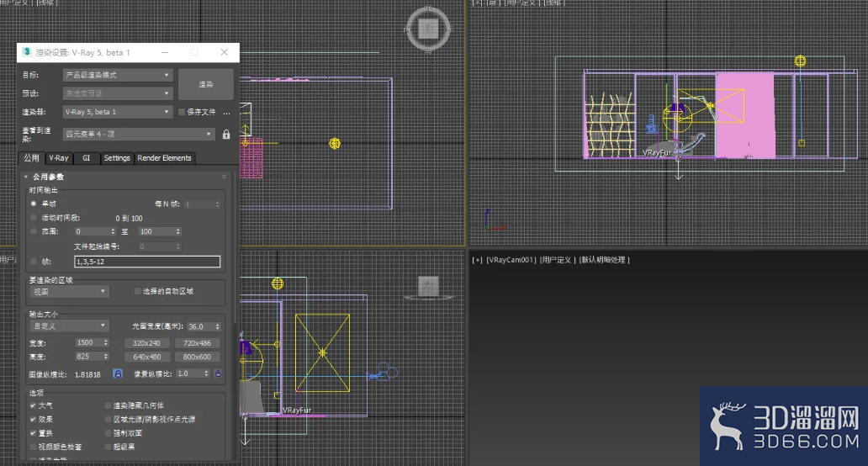Enable 区域光源/阴影视作点光源 checkbox

(x=108, y=420)
